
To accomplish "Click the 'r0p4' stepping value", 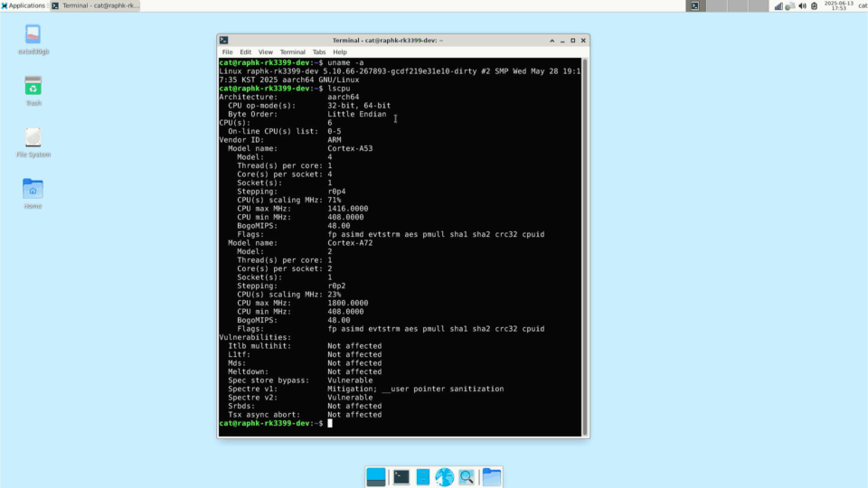I will tap(336, 192).
